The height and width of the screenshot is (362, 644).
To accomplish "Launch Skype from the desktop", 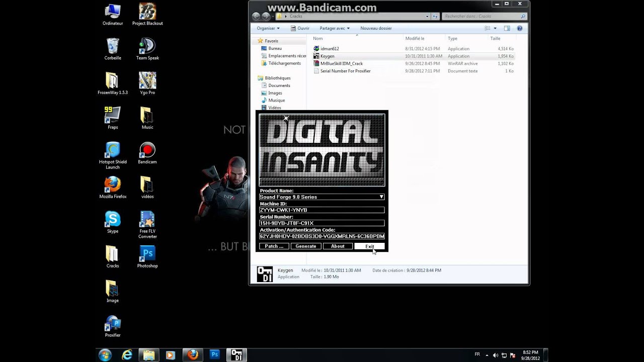I will pyautogui.click(x=113, y=223).
